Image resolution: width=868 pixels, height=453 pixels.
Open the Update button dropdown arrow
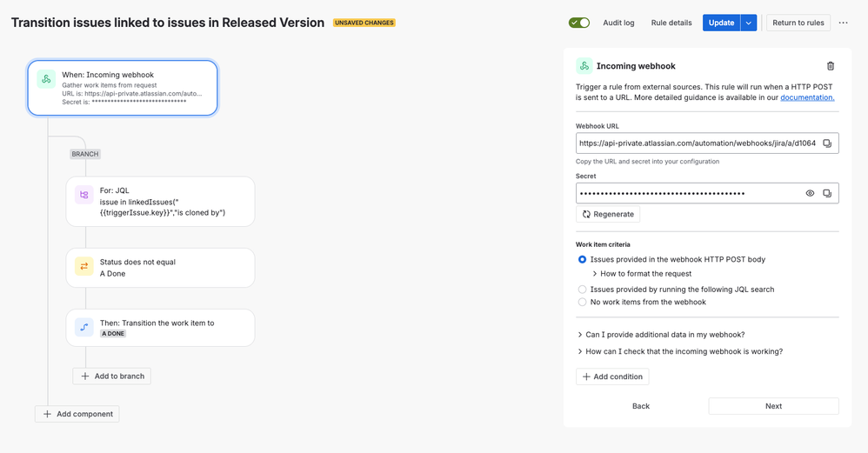pyautogui.click(x=749, y=23)
